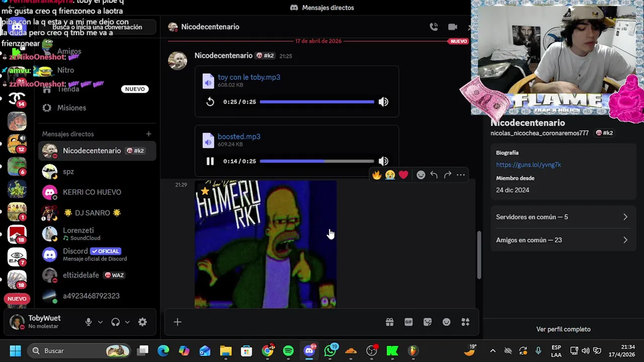Open the boosted.mp3 file link

tap(239, 136)
